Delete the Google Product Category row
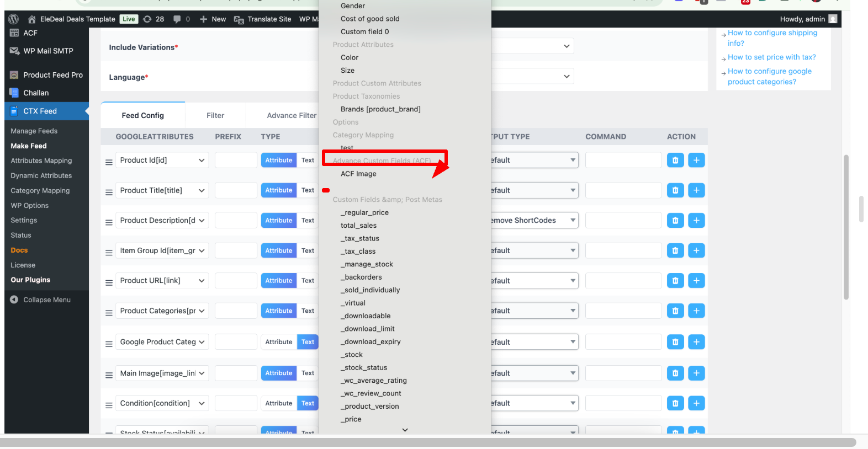Screen dimensions: 868x449 [x=675, y=342]
